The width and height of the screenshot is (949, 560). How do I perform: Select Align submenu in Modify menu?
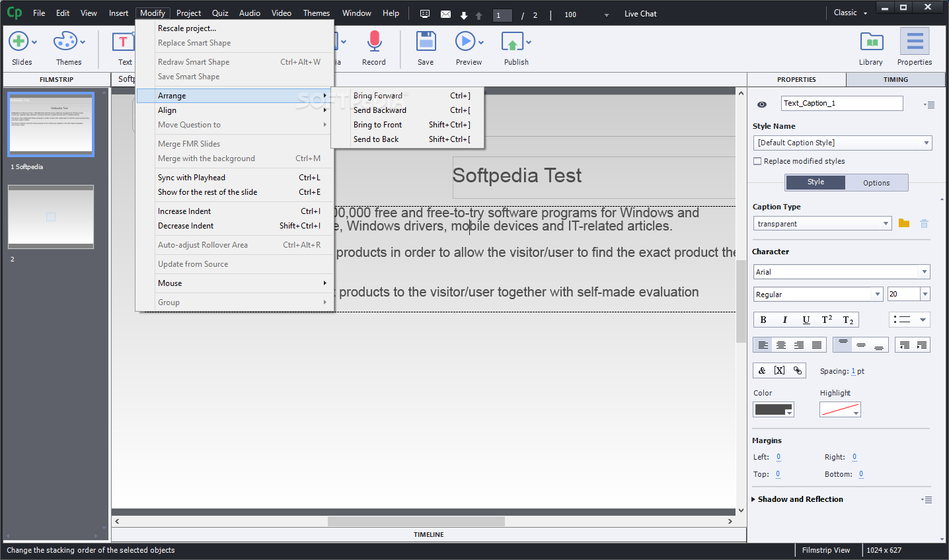click(234, 110)
